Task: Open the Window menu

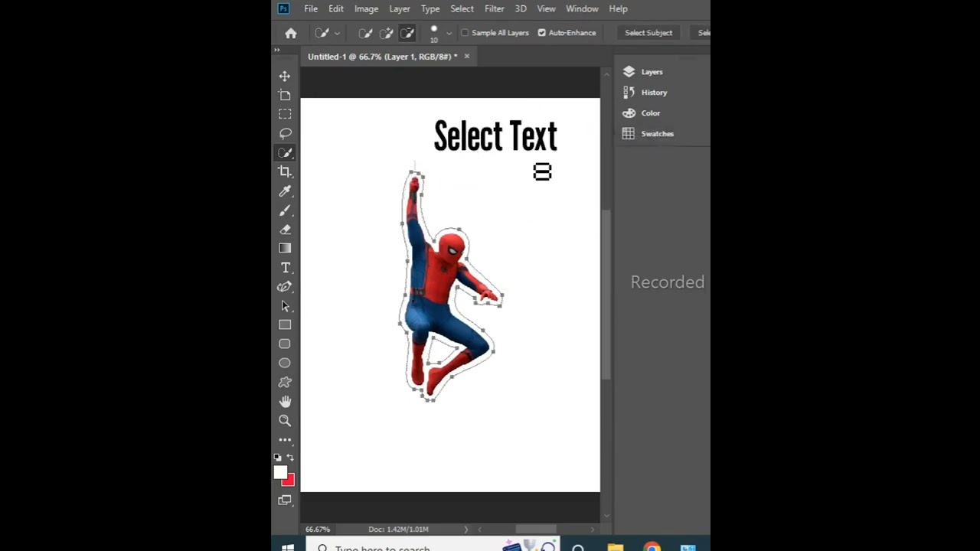Action: (582, 8)
